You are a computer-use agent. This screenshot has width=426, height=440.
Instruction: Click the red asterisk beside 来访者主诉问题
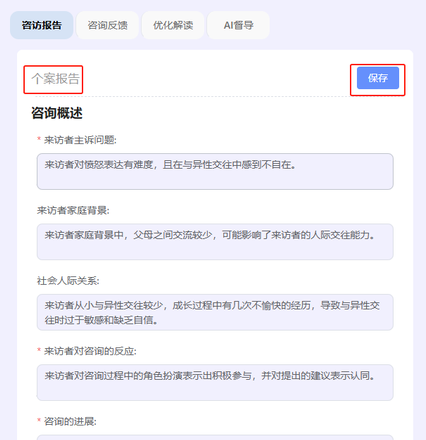click(x=39, y=139)
